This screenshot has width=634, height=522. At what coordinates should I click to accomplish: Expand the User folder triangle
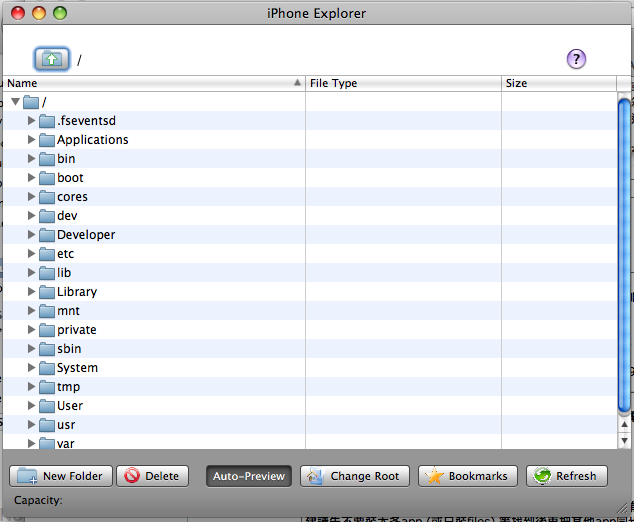point(31,406)
